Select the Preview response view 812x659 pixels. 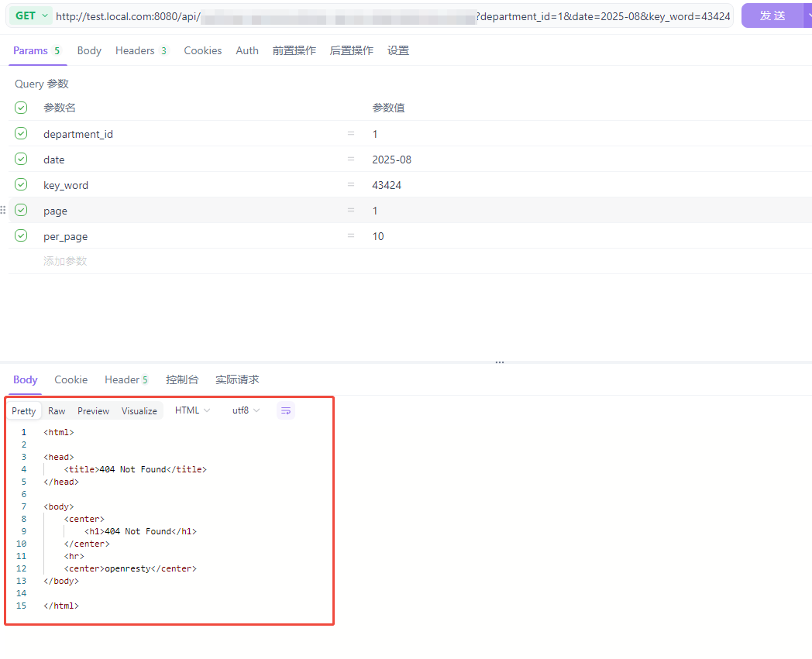(x=93, y=411)
